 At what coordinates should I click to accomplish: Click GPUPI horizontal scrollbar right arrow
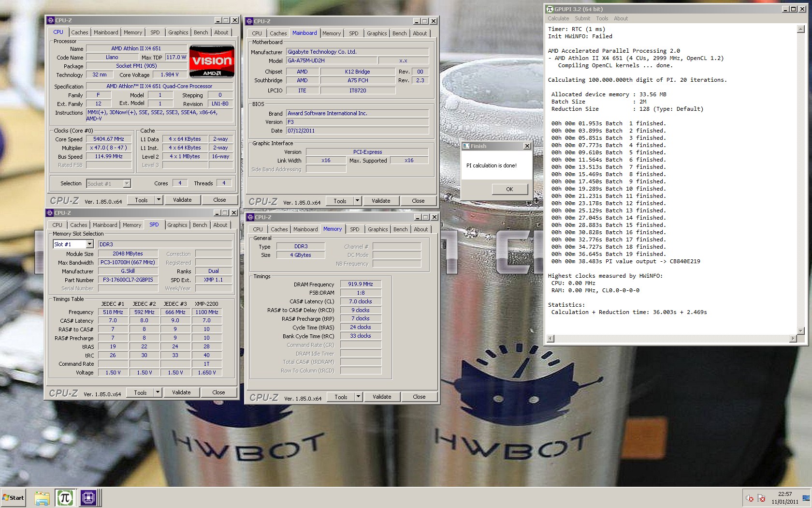point(793,339)
